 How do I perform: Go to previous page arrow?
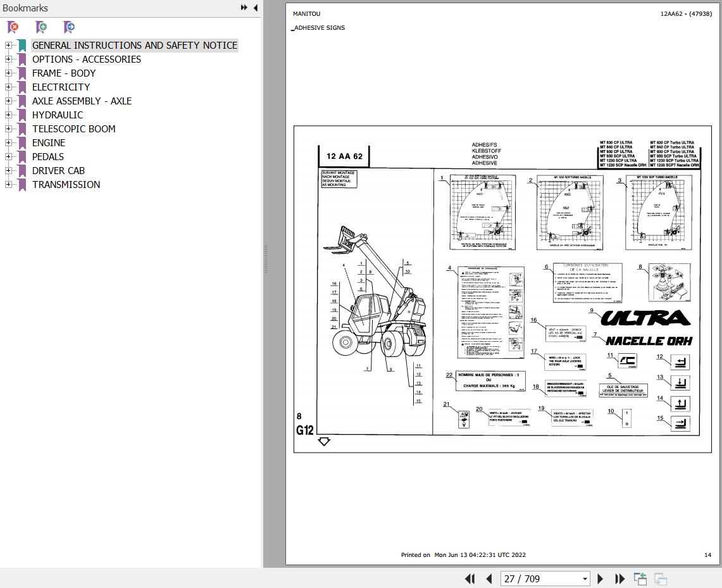coord(489,579)
